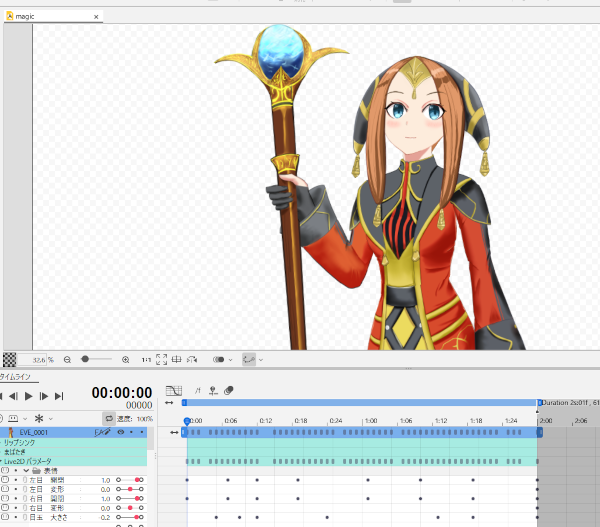600x527 pixels.
Task: Click the 100% playback speed value
Action: 145,419
